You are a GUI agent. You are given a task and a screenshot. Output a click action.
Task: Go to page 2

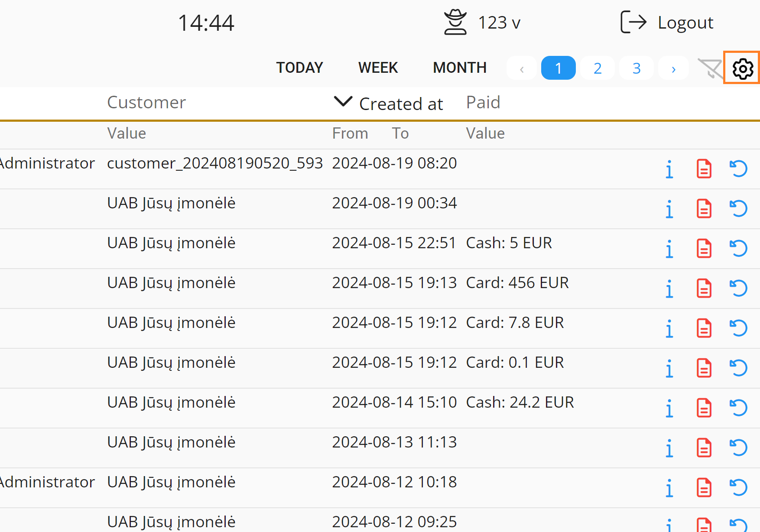pyautogui.click(x=598, y=68)
